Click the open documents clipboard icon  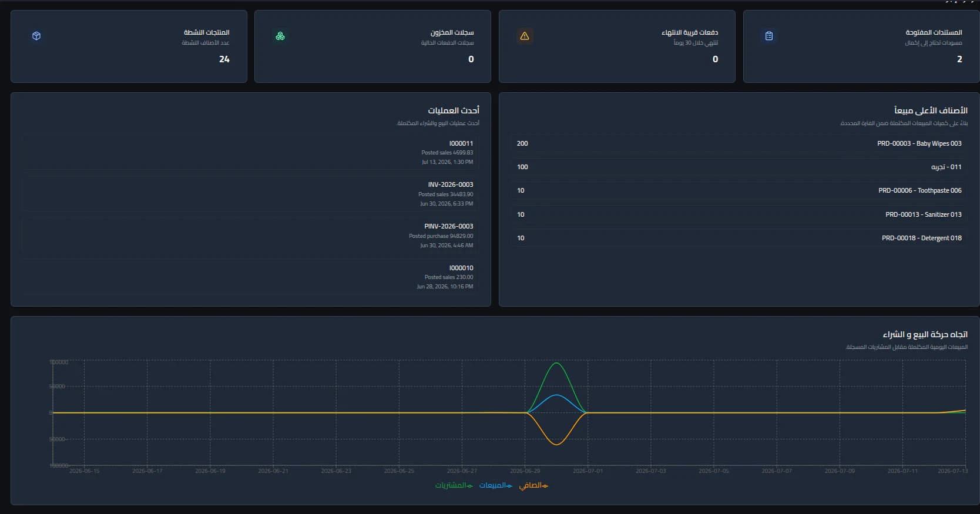[x=769, y=36]
